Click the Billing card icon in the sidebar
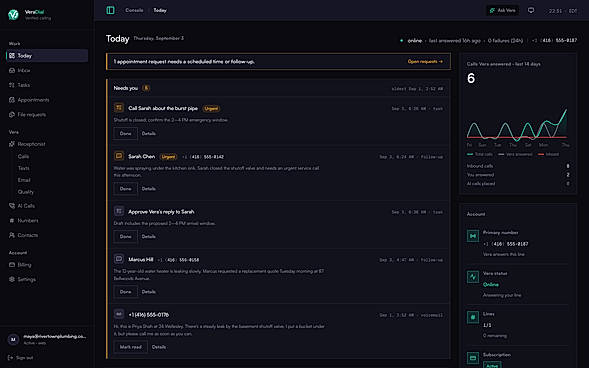589x368 pixels. tap(12, 265)
